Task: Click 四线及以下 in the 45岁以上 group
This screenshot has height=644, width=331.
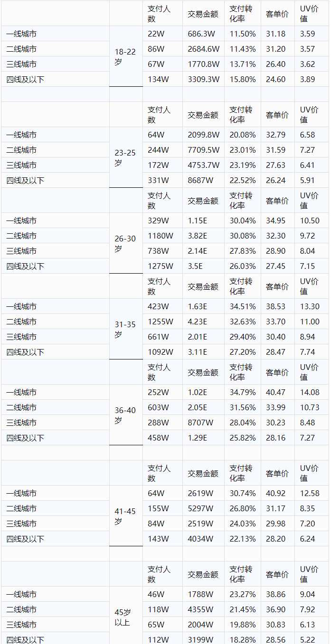Action: click(25, 640)
